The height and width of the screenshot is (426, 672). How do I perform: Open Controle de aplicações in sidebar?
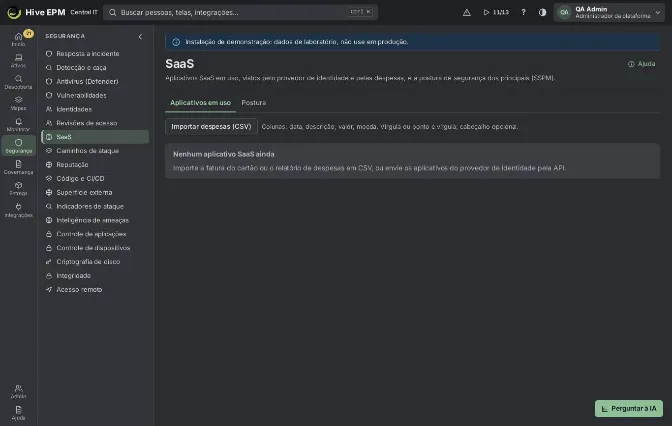tap(95, 234)
